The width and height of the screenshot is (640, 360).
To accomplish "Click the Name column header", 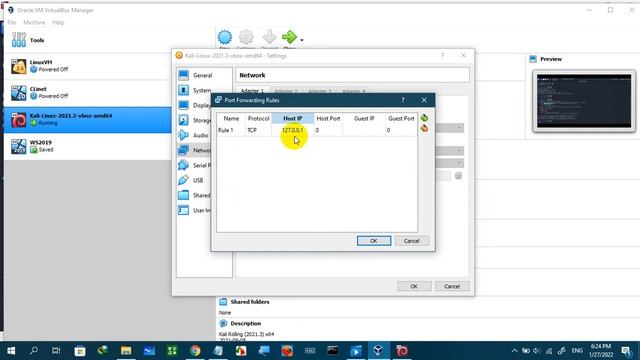I will point(231,118).
